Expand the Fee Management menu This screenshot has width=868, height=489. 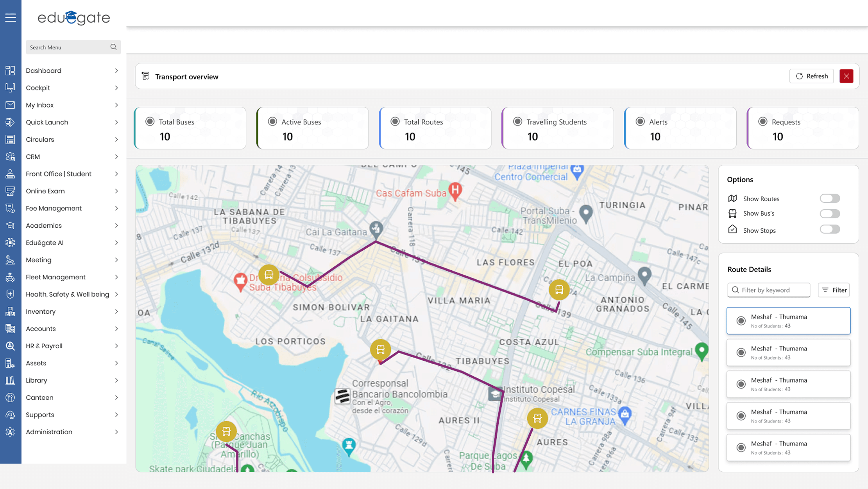point(54,208)
